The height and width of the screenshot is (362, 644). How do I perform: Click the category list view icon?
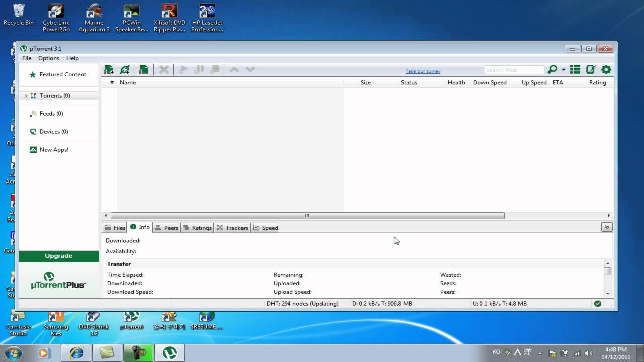pos(575,70)
